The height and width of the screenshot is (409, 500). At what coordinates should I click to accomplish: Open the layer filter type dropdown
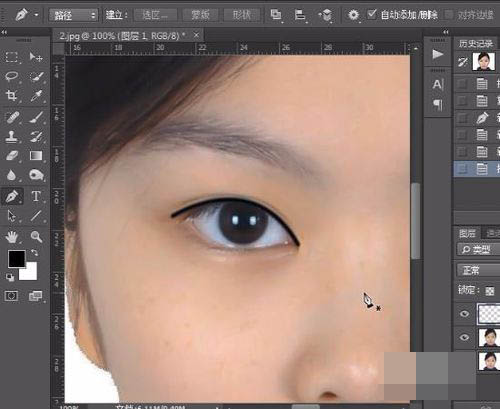point(478,249)
